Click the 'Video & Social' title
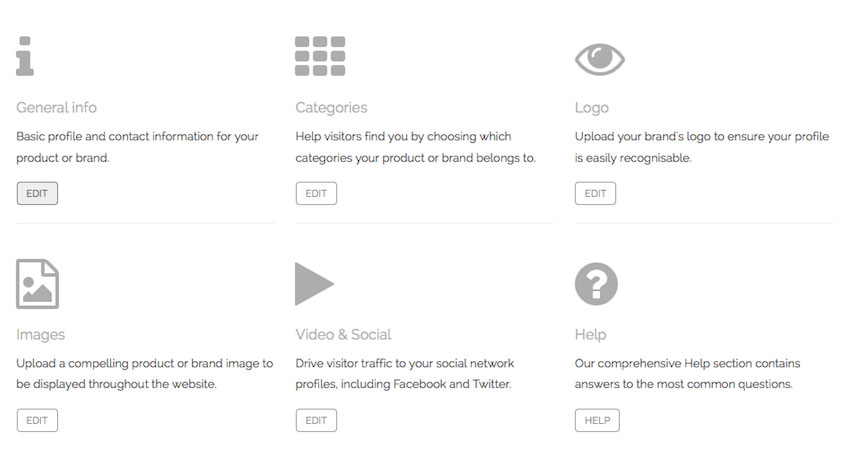Image resolution: width=848 pixels, height=455 pixels. (x=343, y=334)
